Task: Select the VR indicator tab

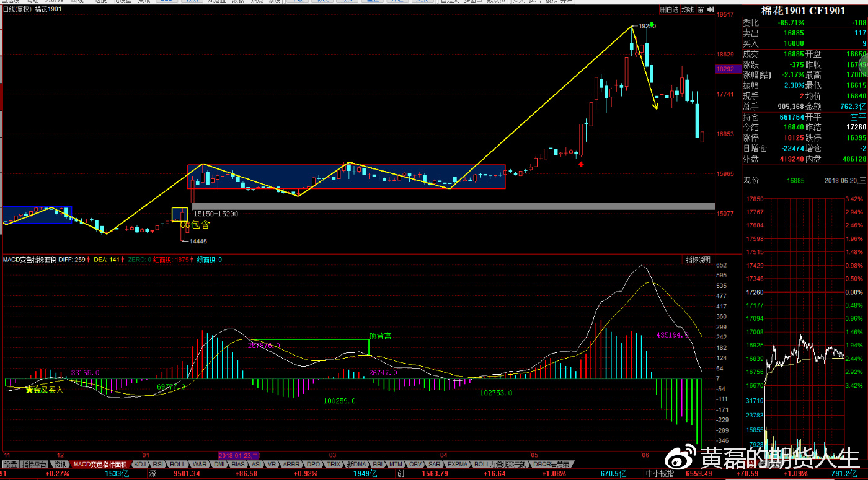Action: (272, 464)
